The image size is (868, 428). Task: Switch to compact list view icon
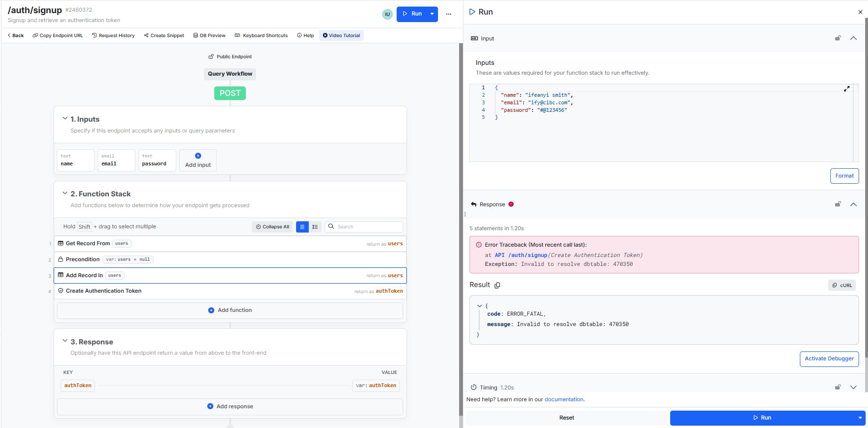pos(302,227)
